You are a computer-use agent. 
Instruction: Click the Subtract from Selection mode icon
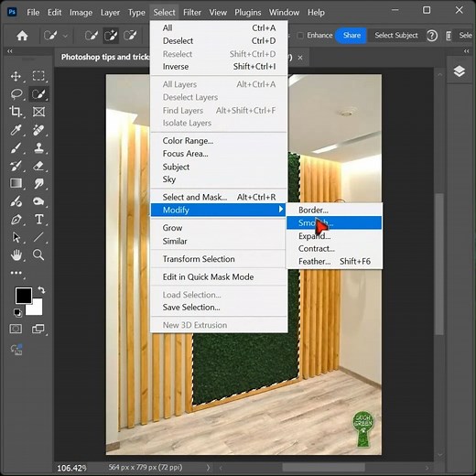pos(130,36)
